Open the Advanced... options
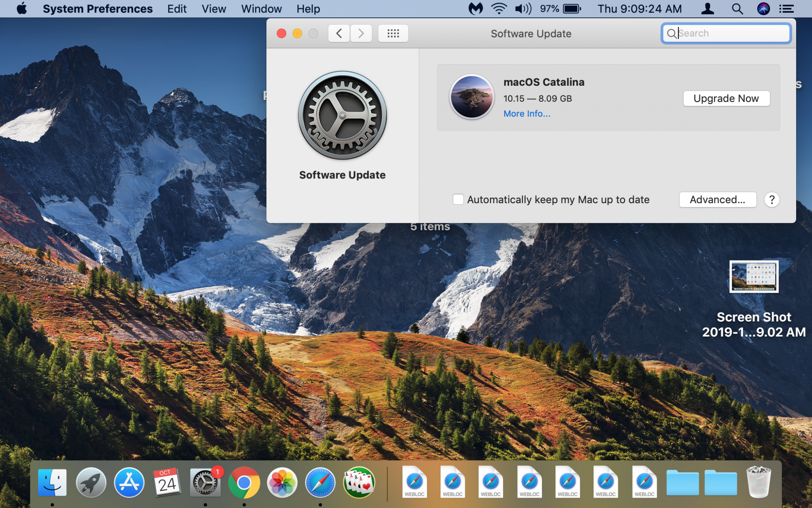 pos(717,200)
